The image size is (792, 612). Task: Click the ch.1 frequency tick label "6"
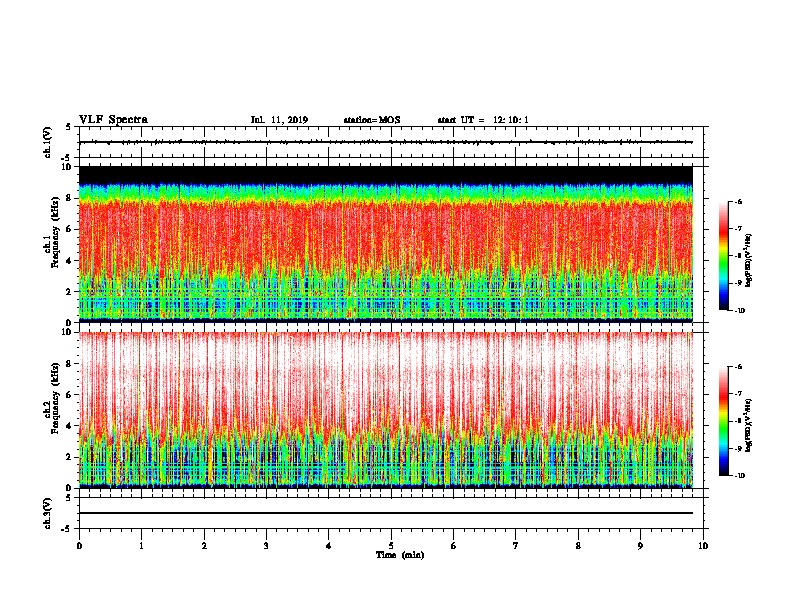tap(70, 229)
